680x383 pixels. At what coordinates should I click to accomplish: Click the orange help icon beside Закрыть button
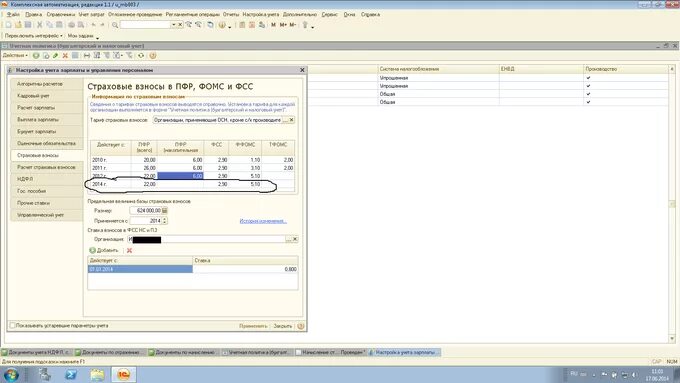pos(301,326)
